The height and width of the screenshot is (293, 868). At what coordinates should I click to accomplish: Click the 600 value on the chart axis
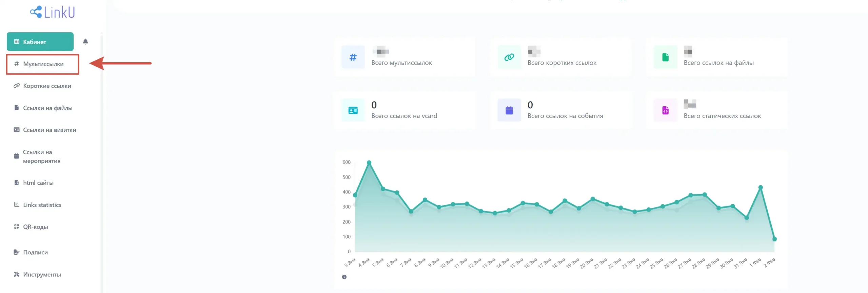pos(346,162)
